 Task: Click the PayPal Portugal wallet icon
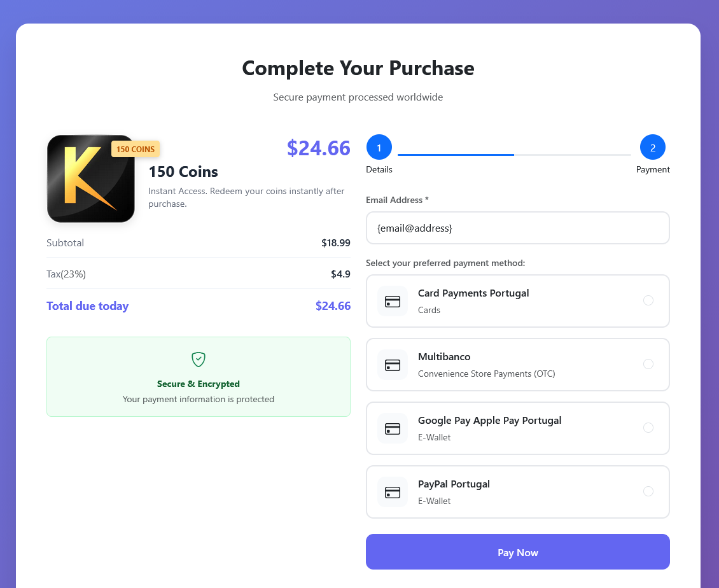[x=393, y=492]
